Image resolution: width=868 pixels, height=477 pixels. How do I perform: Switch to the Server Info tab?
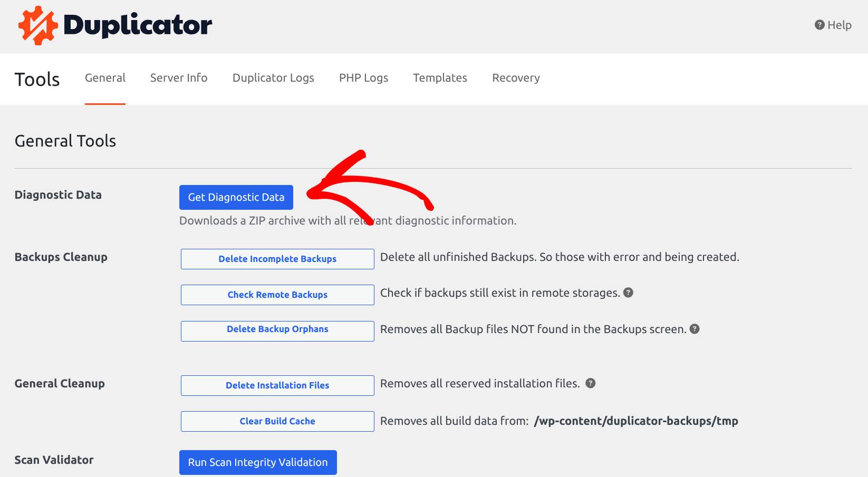178,77
